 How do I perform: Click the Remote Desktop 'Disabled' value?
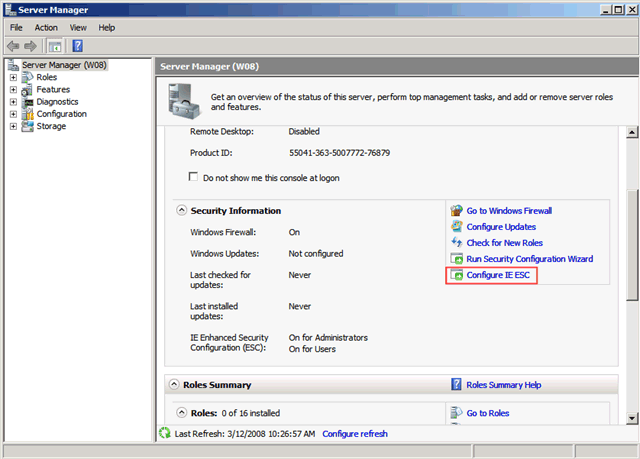(304, 131)
